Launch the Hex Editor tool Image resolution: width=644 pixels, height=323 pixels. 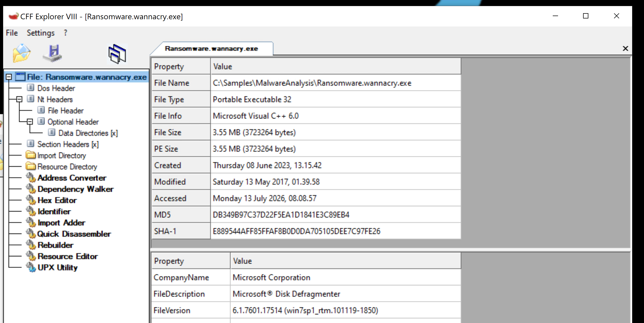tap(57, 200)
